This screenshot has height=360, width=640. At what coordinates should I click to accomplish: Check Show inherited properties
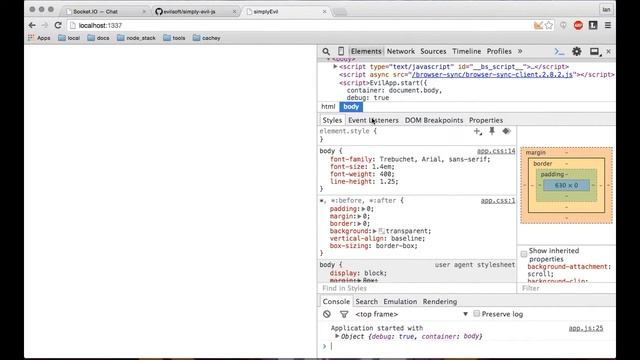[524, 254]
